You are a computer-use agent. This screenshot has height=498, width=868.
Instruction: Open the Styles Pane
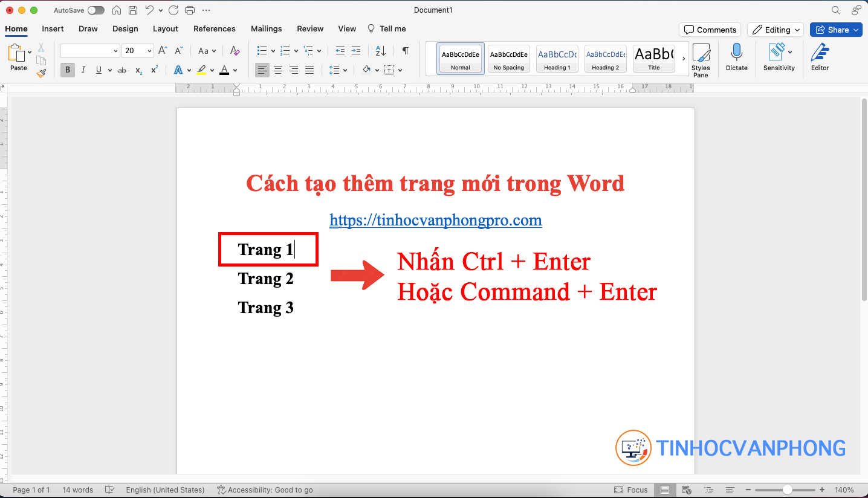tap(701, 60)
